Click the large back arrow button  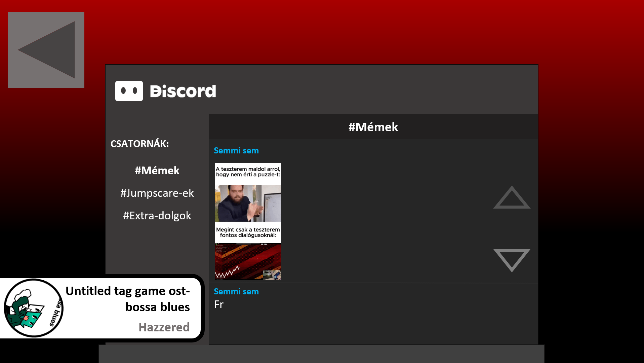point(46,50)
